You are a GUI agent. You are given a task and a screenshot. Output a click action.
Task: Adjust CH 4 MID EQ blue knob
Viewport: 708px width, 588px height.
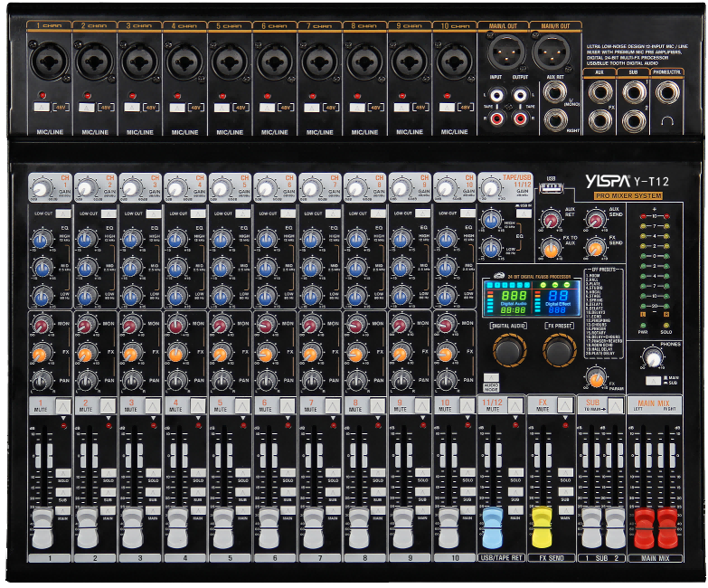(176, 269)
